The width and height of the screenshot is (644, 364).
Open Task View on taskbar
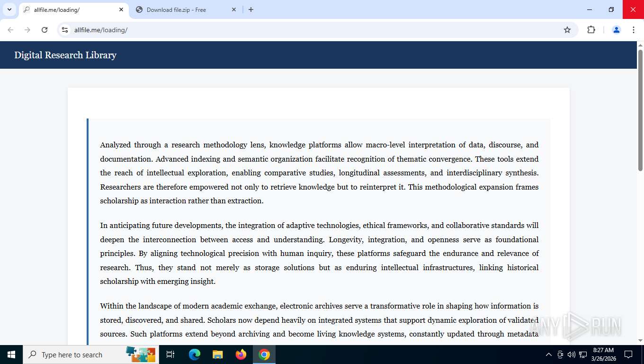point(170,355)
